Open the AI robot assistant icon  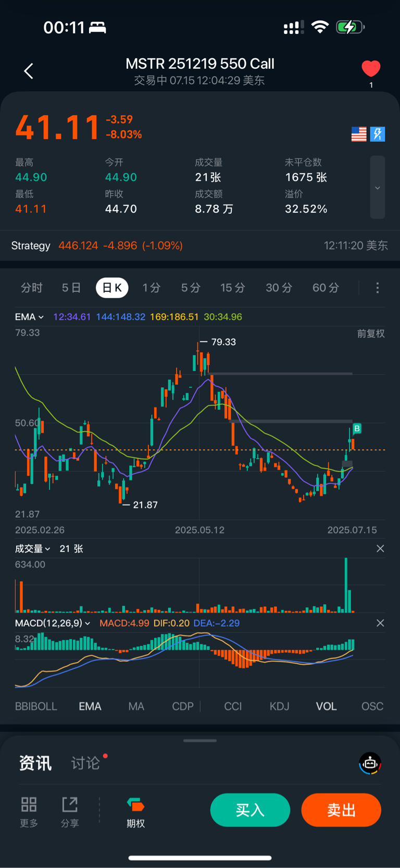(x=370, y=764)
